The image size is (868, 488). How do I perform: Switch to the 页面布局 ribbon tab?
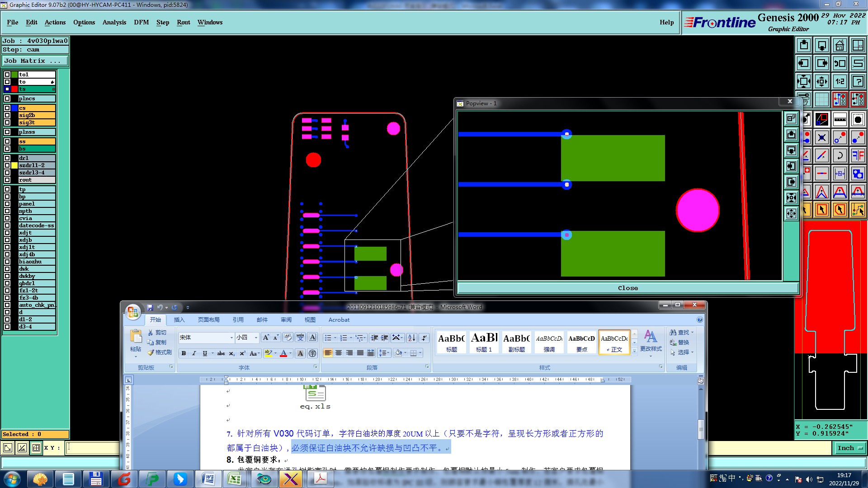pyautogui.click(x=208, y=319)
